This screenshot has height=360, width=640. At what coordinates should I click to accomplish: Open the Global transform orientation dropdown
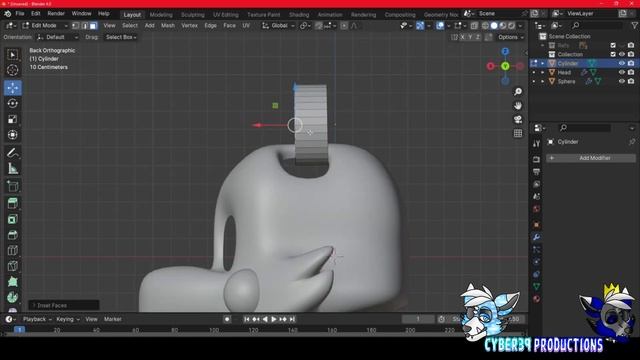tap(278, 26)
